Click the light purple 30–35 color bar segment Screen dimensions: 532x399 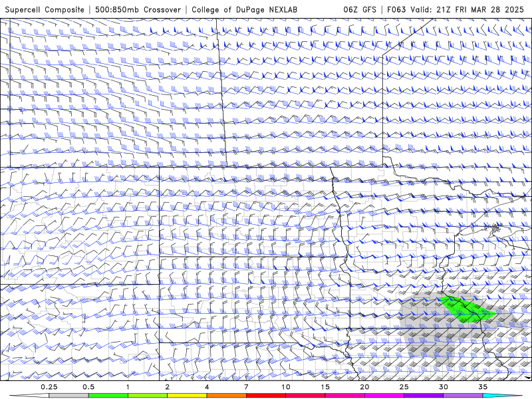(463, 396)
